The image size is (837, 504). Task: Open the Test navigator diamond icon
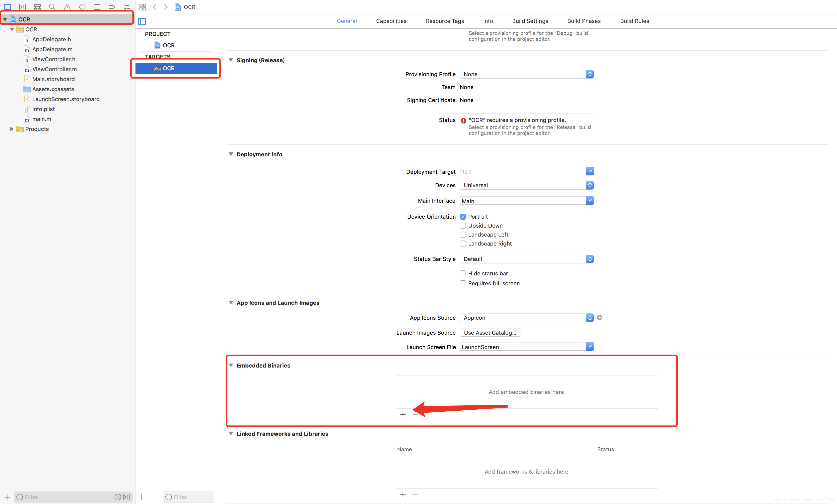pyautogui.click(x=82, y=7)
